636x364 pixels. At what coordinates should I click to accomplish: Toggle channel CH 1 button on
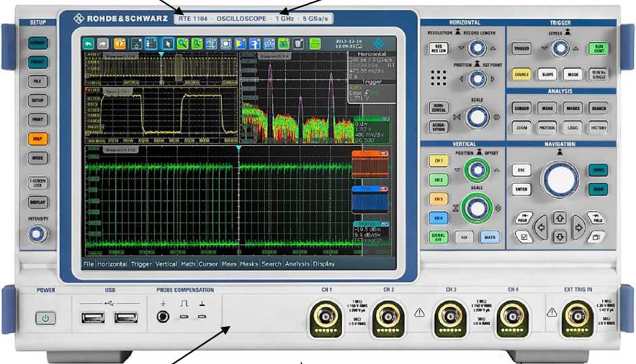pos(439,161)
